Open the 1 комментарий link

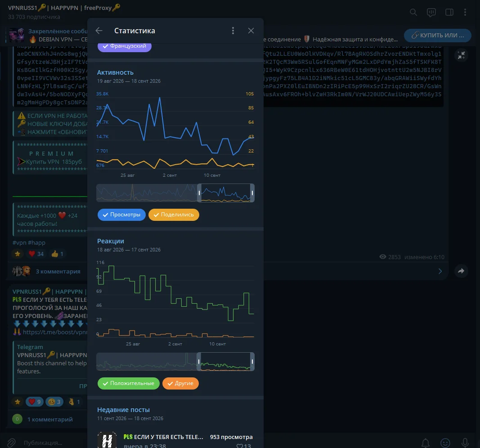coord(50,419)
